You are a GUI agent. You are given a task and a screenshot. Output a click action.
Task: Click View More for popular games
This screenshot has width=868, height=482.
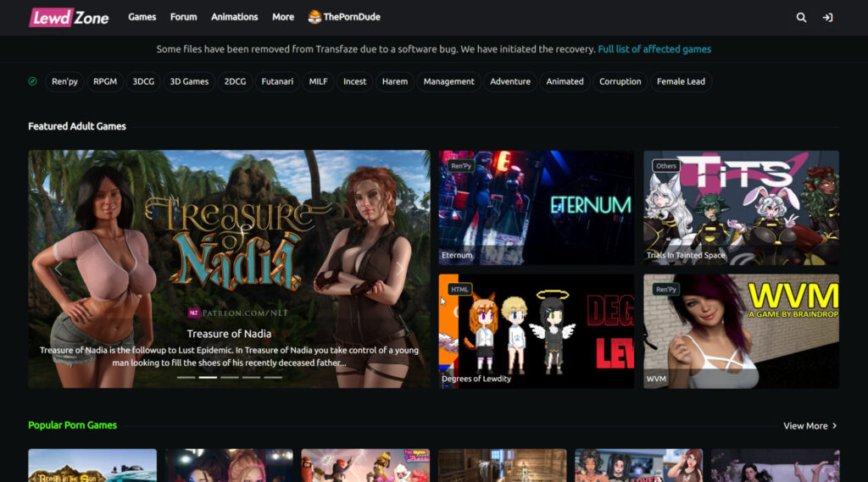(805, 426)
